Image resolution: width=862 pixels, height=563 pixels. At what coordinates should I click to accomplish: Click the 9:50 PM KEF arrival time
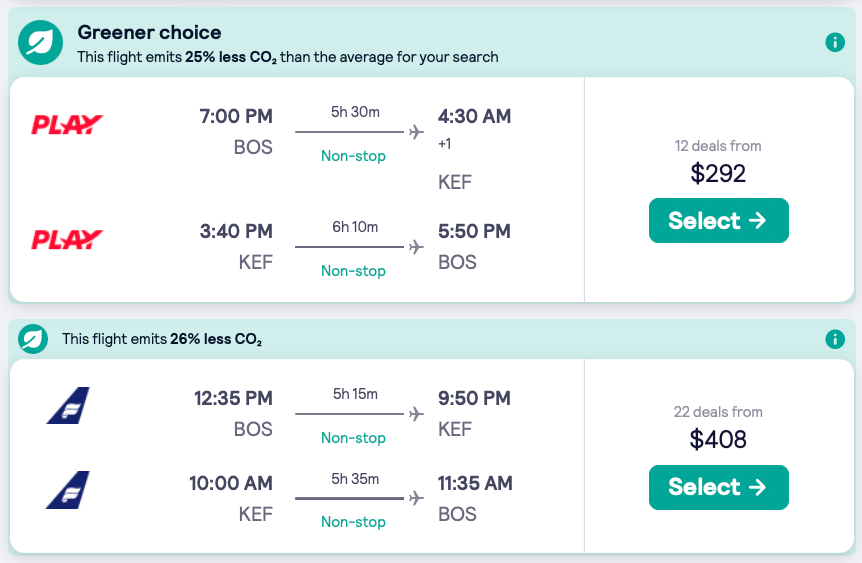click(474, 398)
